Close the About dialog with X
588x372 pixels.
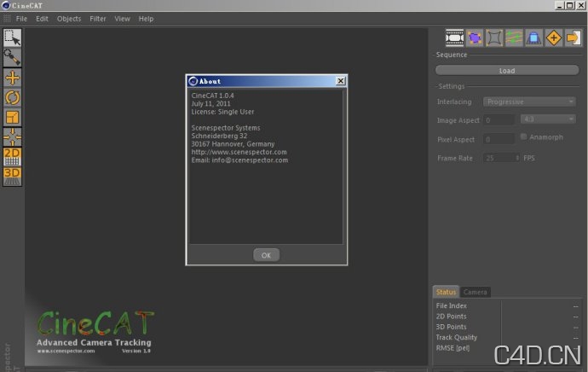pyautogui.click(x=341, y=81)
